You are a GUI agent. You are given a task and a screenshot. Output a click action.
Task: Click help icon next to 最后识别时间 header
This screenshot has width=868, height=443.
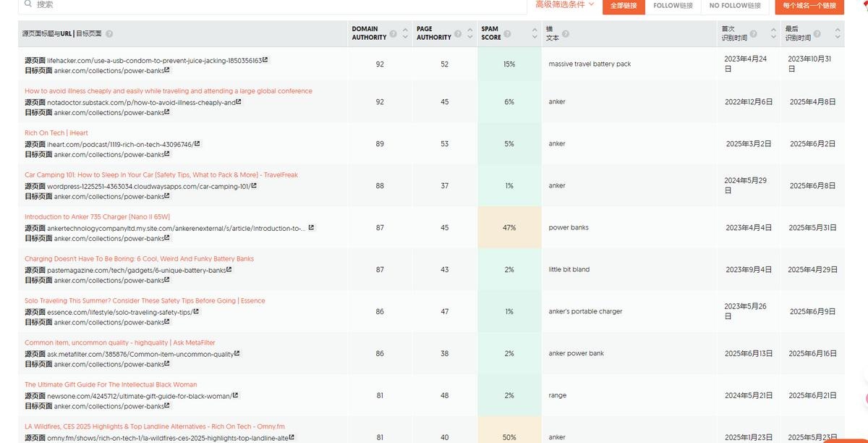(817, 33)
